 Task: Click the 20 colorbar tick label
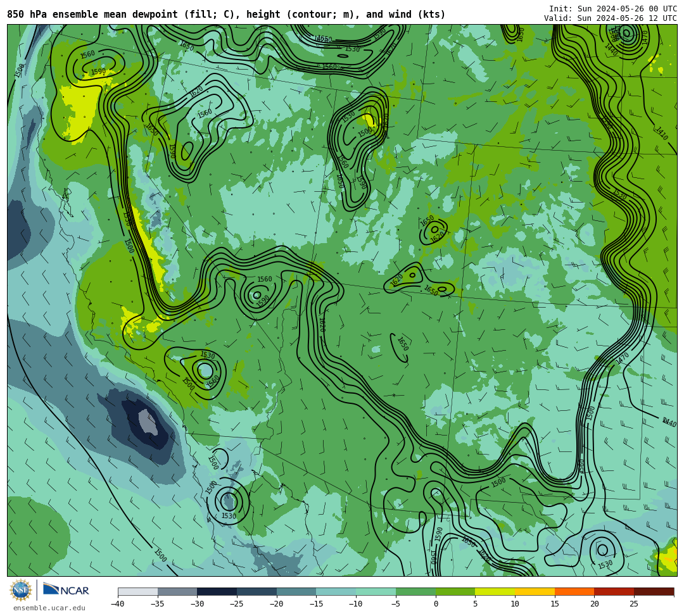pyautogui.click(x=595, y=604)
